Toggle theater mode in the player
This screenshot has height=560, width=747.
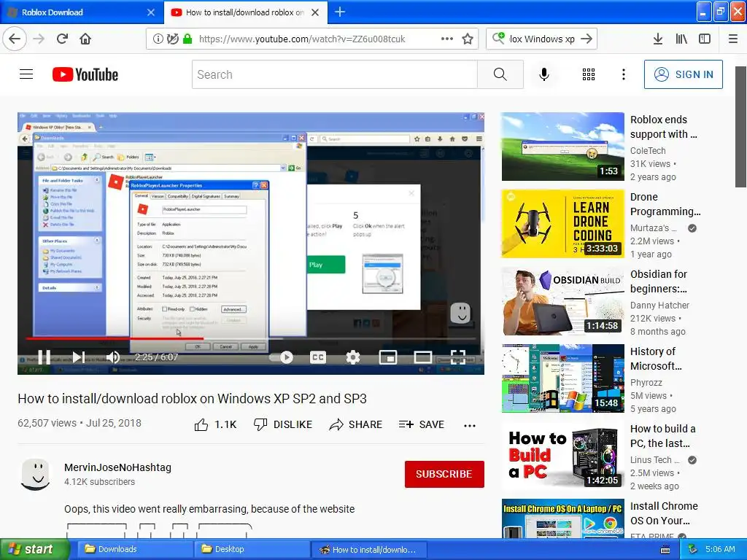[x=422, y=357]
